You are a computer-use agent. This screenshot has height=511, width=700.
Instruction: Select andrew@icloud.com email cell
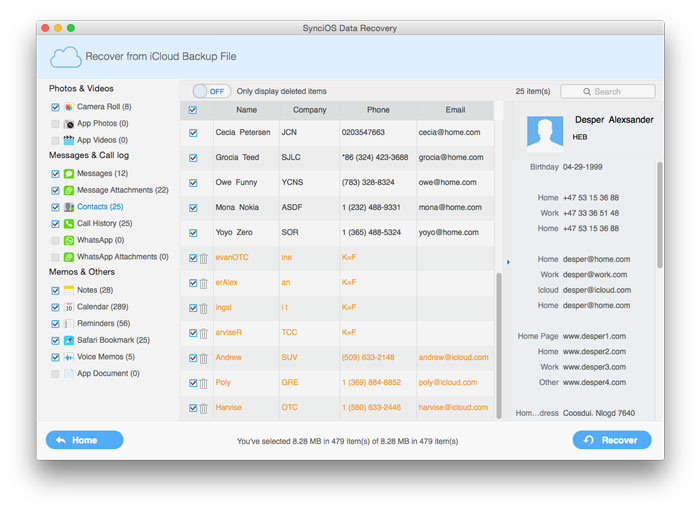[453, 357]
